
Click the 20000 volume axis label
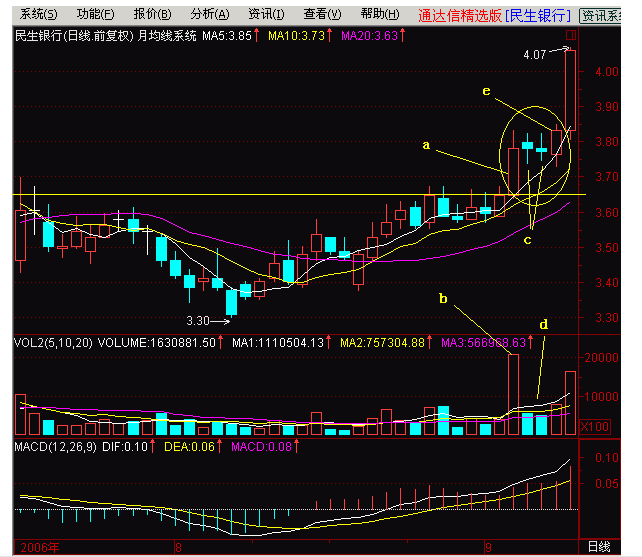[x=601, y=358]
